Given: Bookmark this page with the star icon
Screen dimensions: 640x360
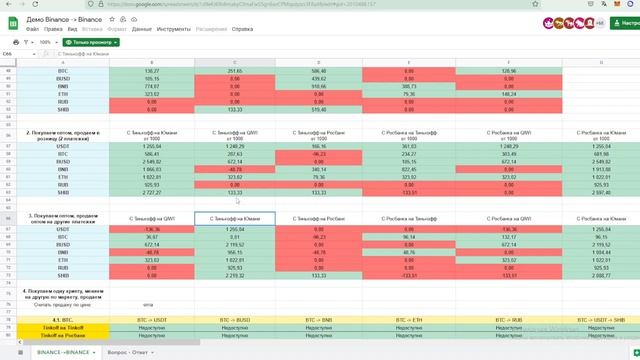Looking at the screenshot, I should point(535,4).
